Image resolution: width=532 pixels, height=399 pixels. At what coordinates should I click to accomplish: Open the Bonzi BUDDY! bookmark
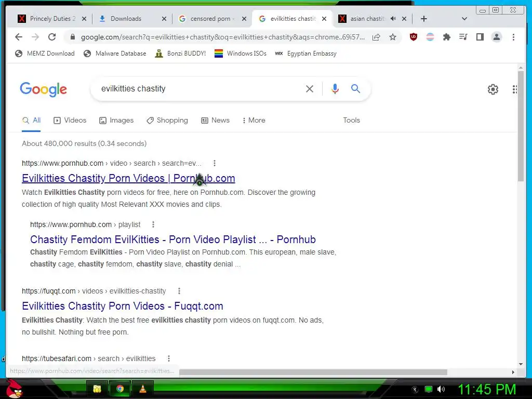pos(180,54)
